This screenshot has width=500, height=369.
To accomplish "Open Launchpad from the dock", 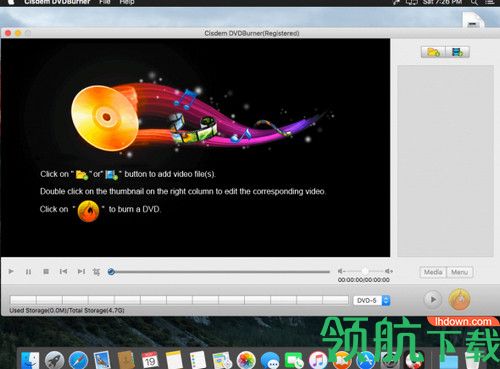I will click(x=54, y=361).
